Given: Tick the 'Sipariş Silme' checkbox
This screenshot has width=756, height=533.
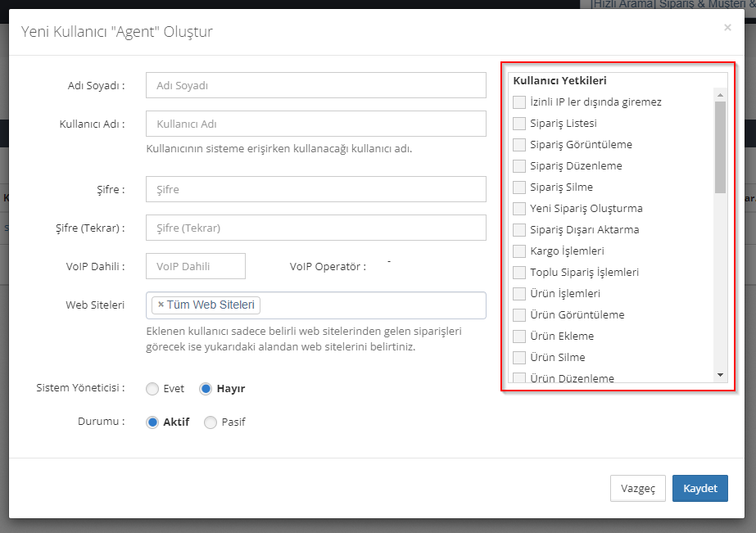Looking at the screenshot, I should pos(518,187).
